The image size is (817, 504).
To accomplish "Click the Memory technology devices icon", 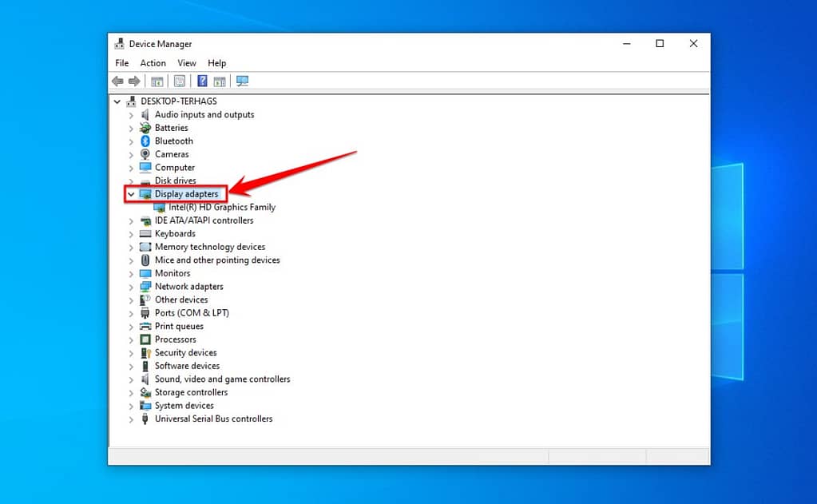I will click(x=145, y=247).
